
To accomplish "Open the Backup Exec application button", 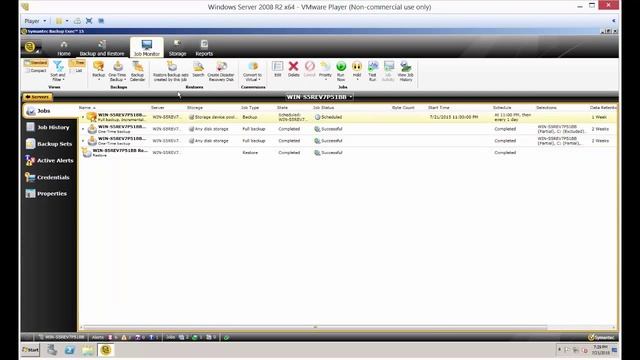I will [30, 47].
